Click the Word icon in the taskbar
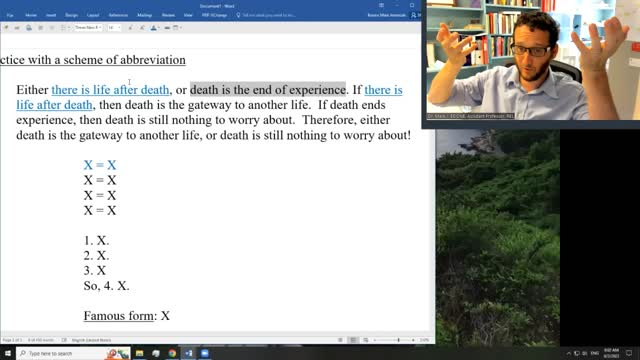This screenshot has width=640, height=360. coord(189,353)
